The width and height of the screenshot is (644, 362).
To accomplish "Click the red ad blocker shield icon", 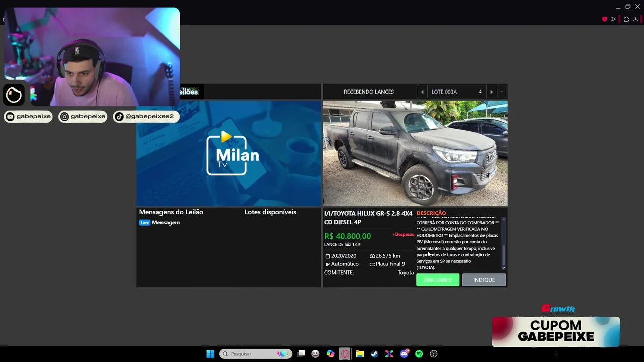I will coord(604,19).
